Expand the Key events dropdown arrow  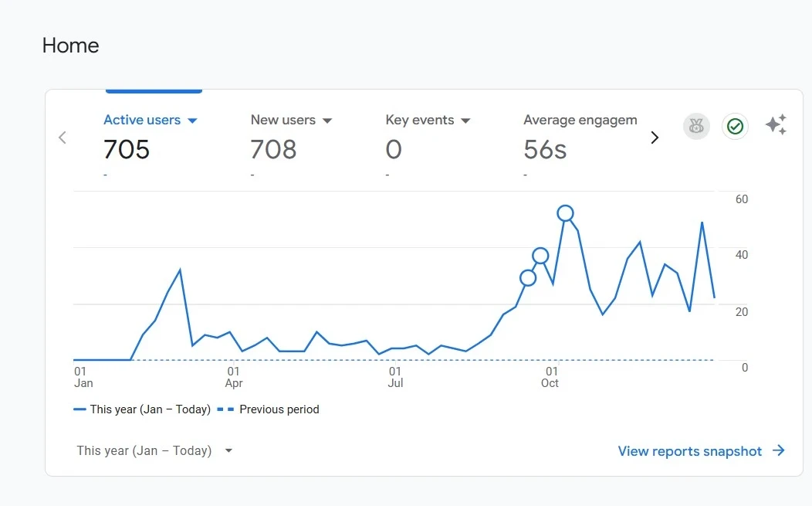(x=465, y=121)
